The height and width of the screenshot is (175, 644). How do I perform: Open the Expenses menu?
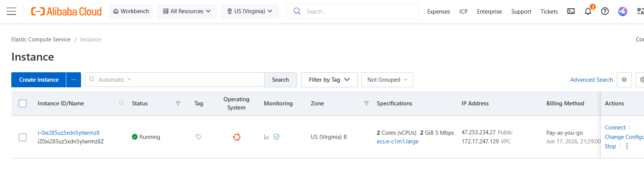(439, 12)
